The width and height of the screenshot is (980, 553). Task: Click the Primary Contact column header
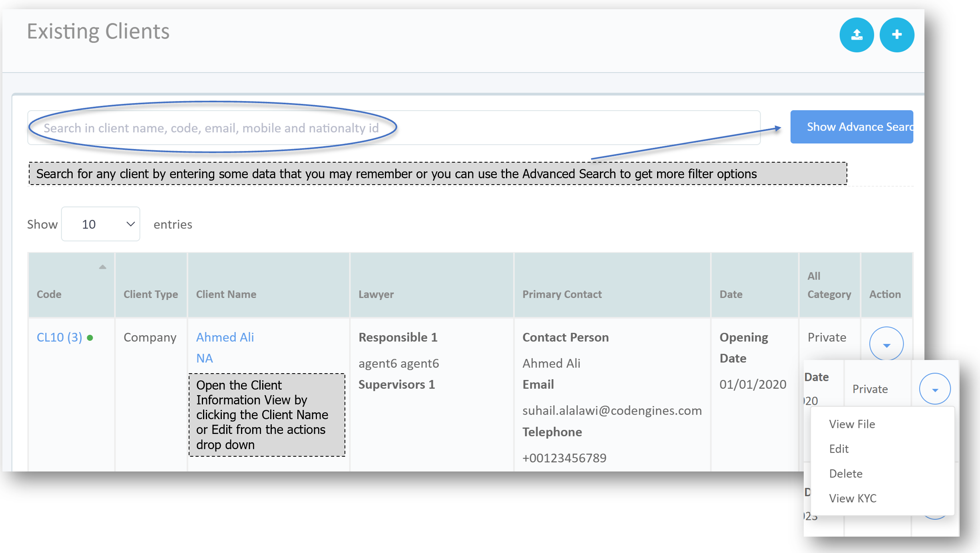click(x=562, y=294)
